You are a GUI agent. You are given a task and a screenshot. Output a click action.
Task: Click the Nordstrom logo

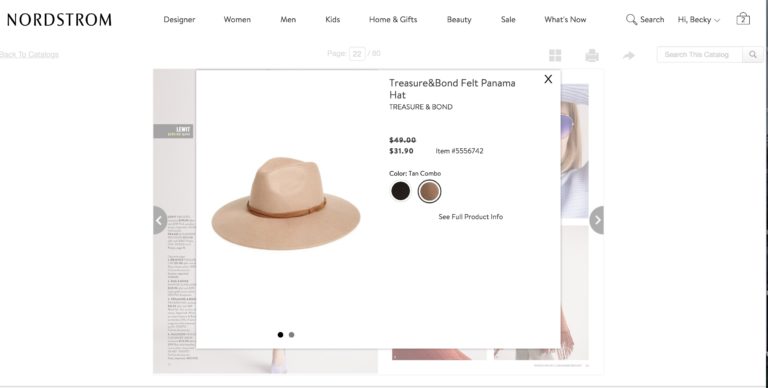pyautogui.click(x=59, y=20)
